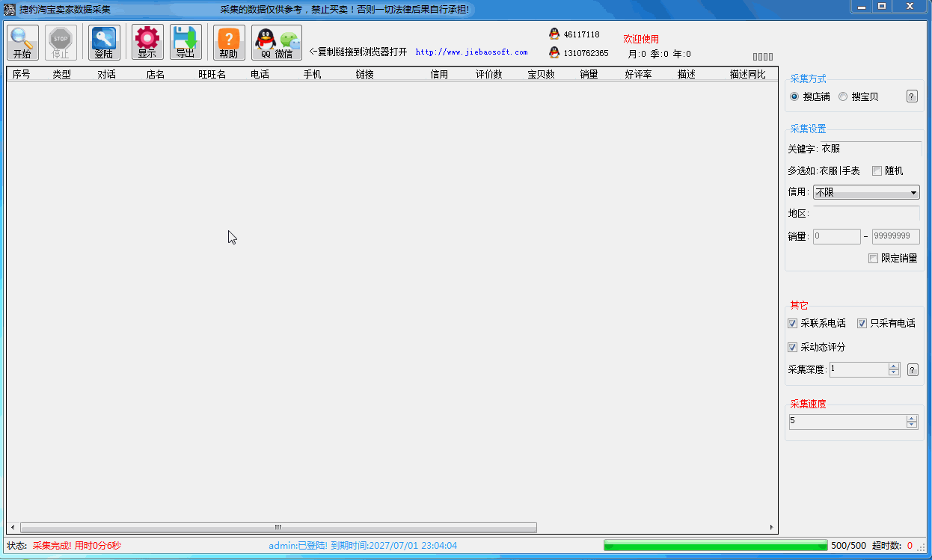Open the 登陆 (Login) toolbar icon
The image size is (932, 560).
[x=104, y=43]
